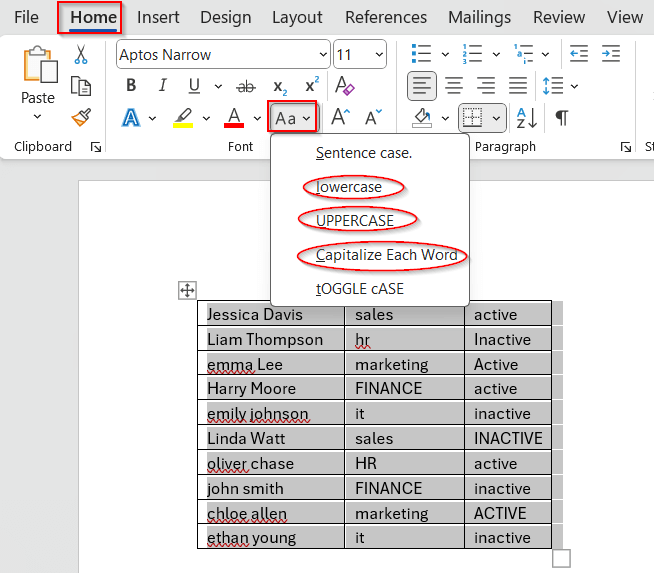Choose UPPERCASE option
This screenshot has height=573, width=654.
pos(355,221)
